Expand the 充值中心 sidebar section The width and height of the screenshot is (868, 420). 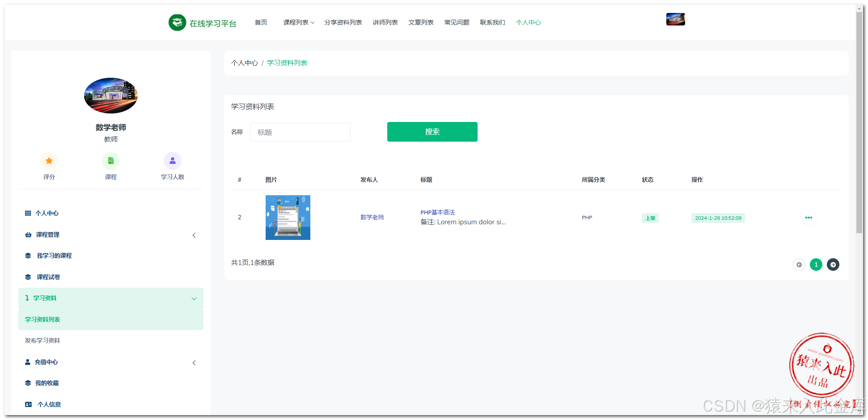pyautogui.click(x=194, y=362)
